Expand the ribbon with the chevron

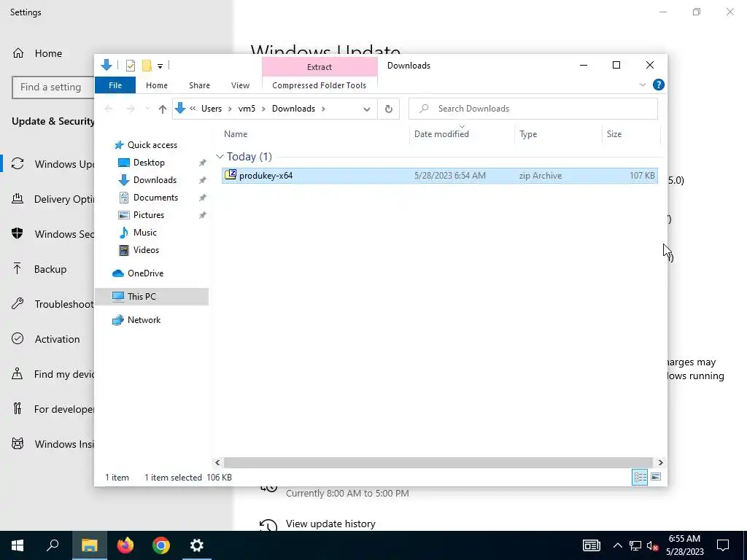coord(642,85)
